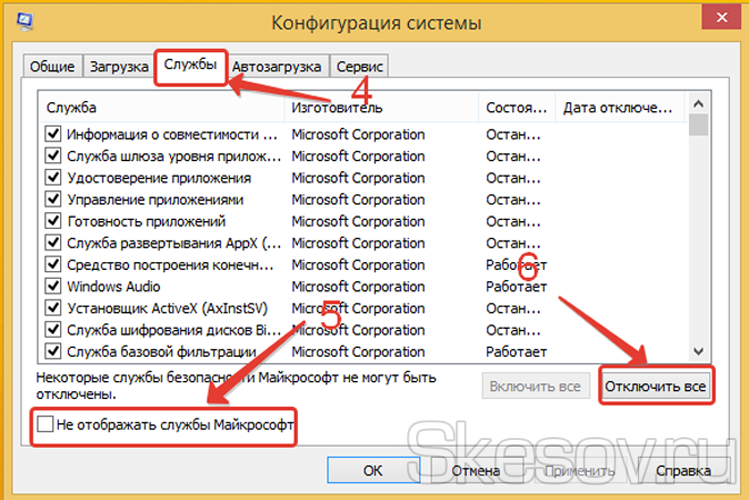Viewport: 749px width, 500px height.
Task: Enable Не отображать службы Майкрософт checkbox
Action: (44, 425)
